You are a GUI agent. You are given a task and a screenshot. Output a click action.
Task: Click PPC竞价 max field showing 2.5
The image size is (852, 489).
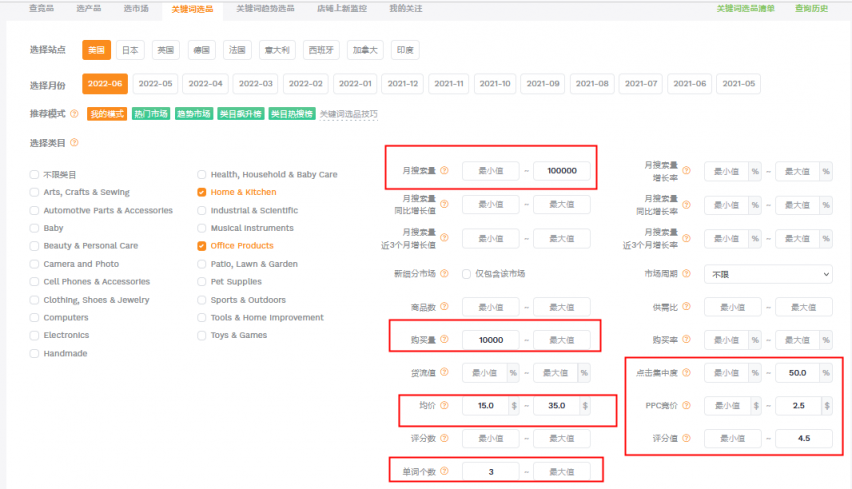coord(798,405)
